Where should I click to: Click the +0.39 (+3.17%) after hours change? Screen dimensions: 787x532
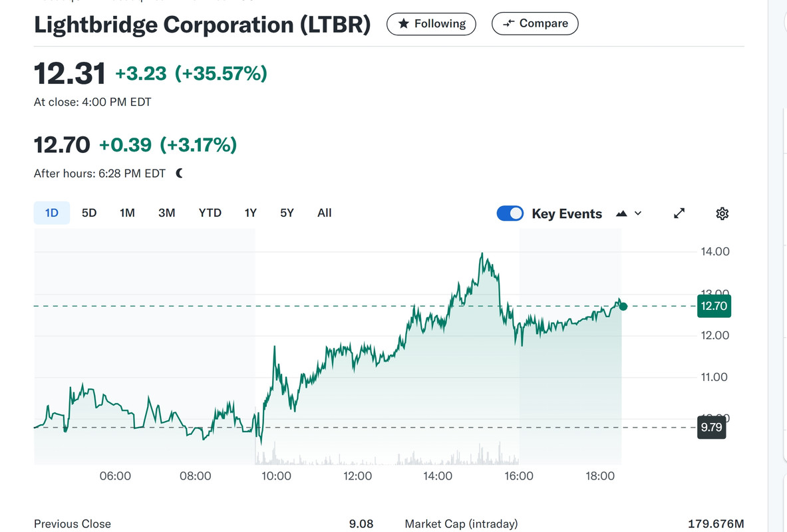coord(168,145)
